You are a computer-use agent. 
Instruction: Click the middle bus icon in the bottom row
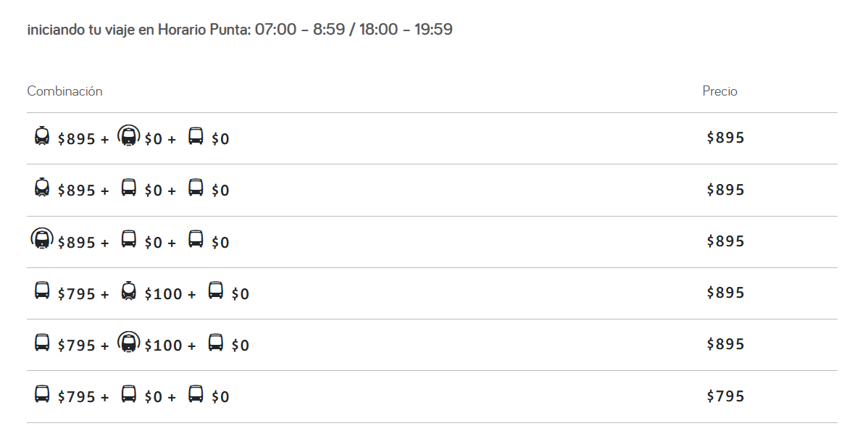point(129,394)
